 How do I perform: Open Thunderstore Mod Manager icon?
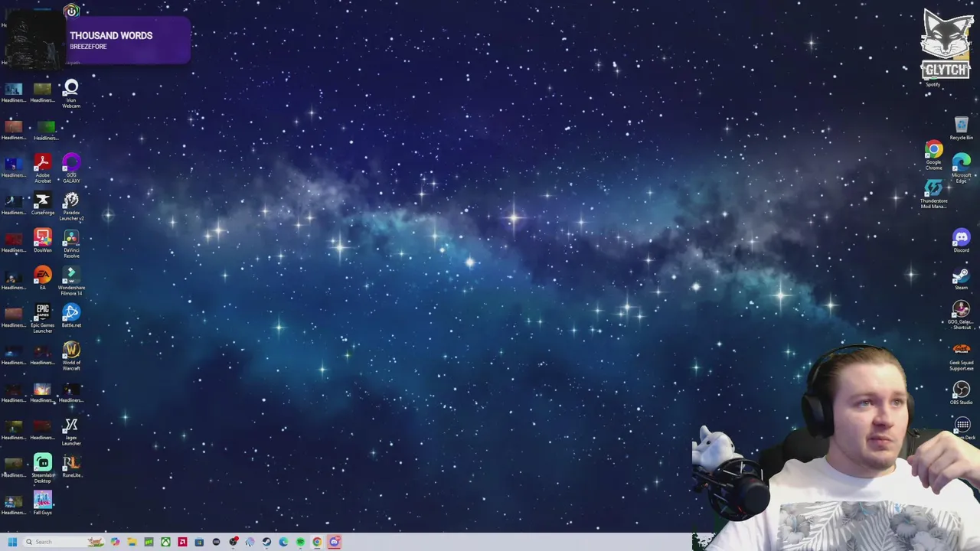[x=933, y=194]
